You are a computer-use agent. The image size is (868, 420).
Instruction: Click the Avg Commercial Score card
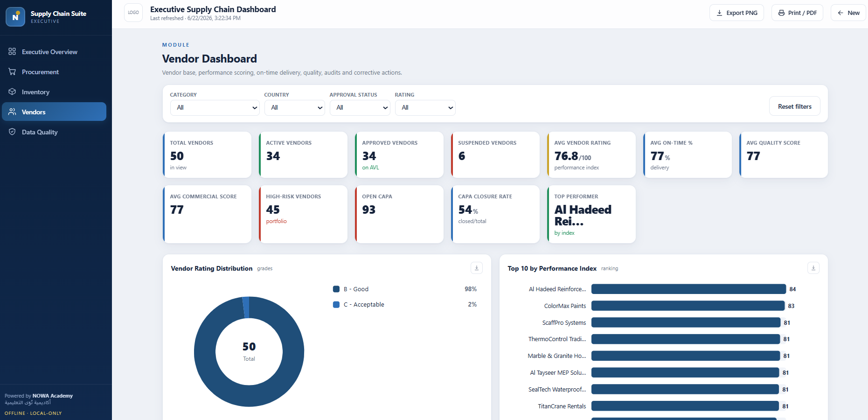(207, 214)
